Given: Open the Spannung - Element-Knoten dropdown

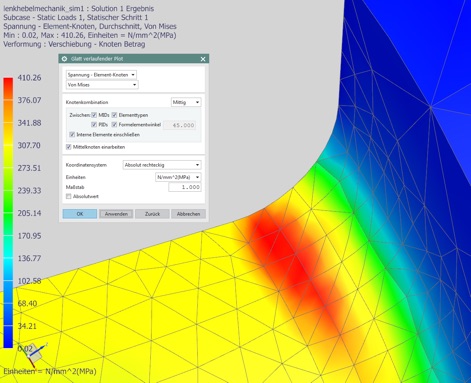Looking at the screenshot, I should pos(101,75).
